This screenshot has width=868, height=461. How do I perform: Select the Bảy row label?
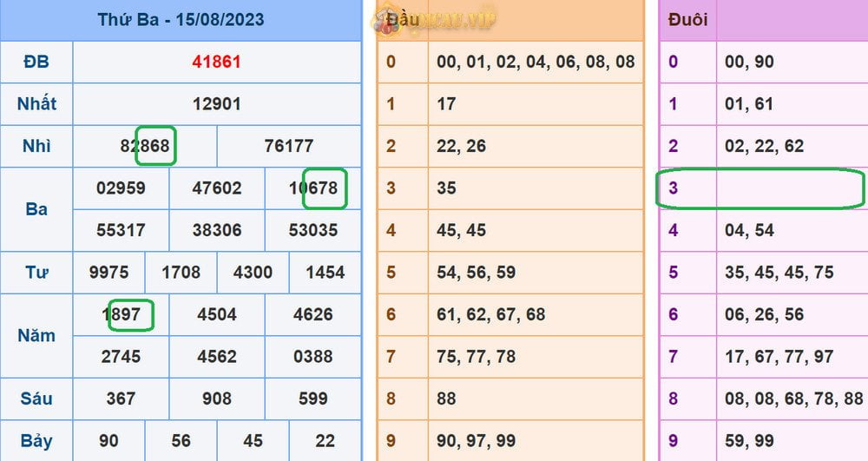pos(36,441)
